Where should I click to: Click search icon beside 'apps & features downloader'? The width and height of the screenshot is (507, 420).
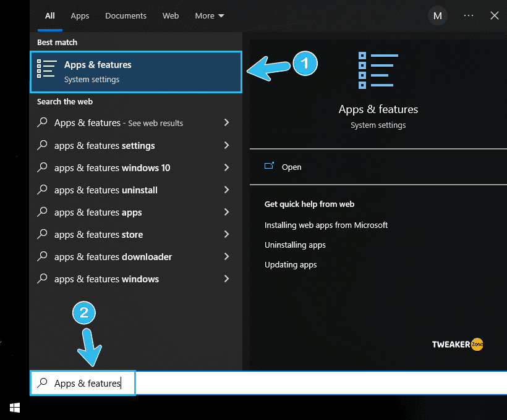pos(43,256)
